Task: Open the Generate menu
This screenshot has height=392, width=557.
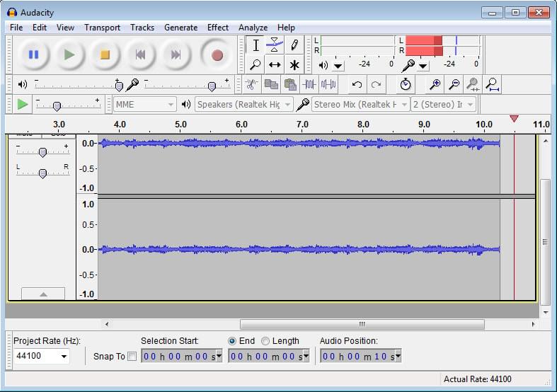Action: click(x=180, y=28)
